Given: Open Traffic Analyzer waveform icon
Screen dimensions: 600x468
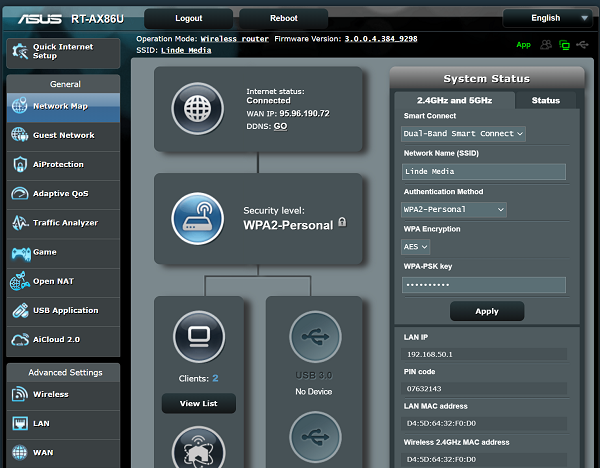Looking at the screenshot, I should pyautogui.click(x=20, y=223).
